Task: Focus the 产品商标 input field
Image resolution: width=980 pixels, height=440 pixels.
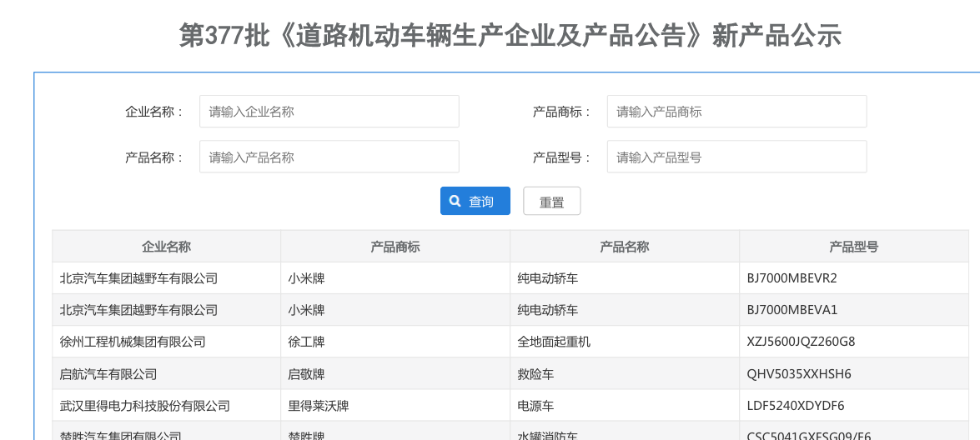Action: 736,112
